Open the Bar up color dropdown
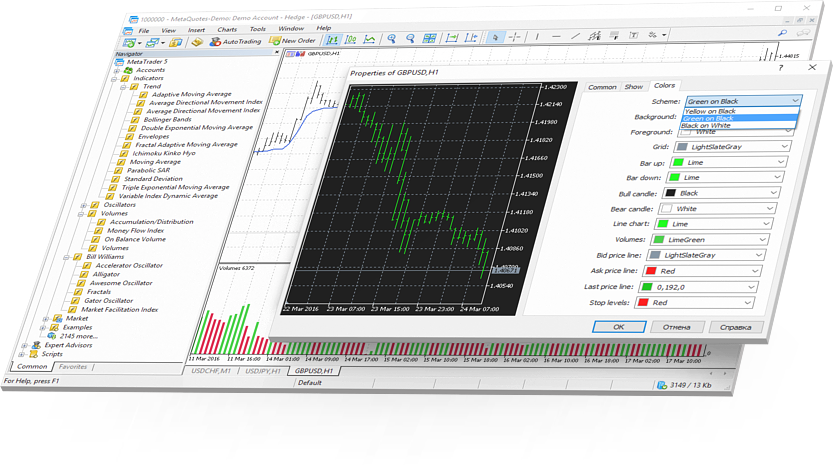Viewport: 833px width, 470px height. pyautogui.click(x=729, y=162)
